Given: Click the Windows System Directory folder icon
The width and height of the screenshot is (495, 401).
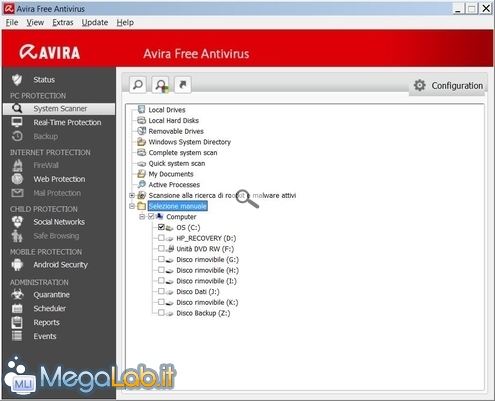Looking at the screenshot, I should pos(142,142).
